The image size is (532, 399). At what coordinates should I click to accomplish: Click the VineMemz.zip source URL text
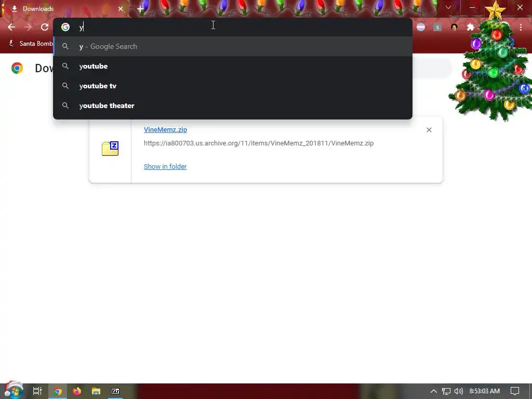(x=259, y=143)
